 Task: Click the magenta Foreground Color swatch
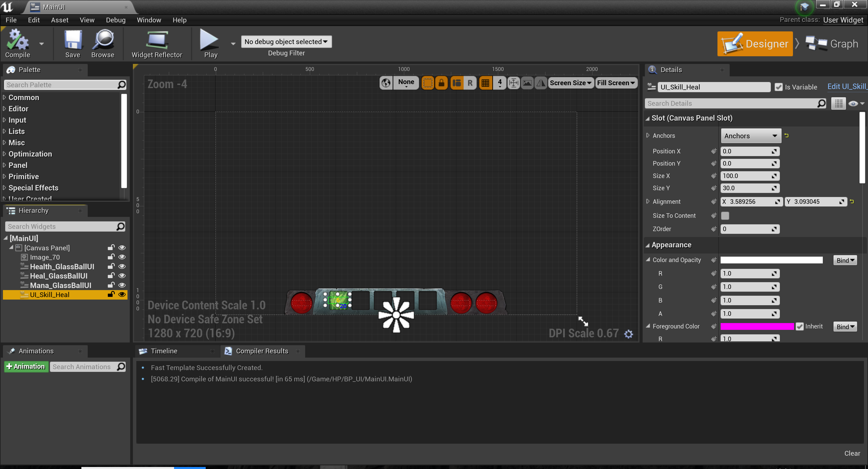[757, 327]
